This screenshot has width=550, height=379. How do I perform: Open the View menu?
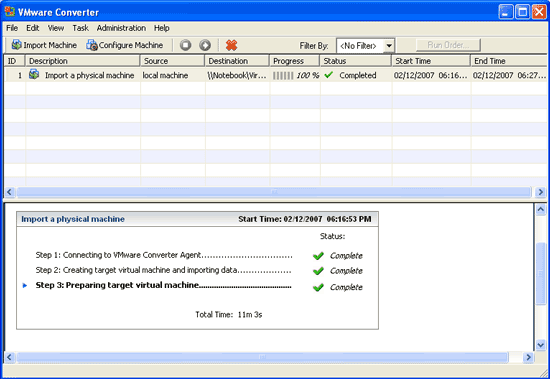[x=56, y=28]
